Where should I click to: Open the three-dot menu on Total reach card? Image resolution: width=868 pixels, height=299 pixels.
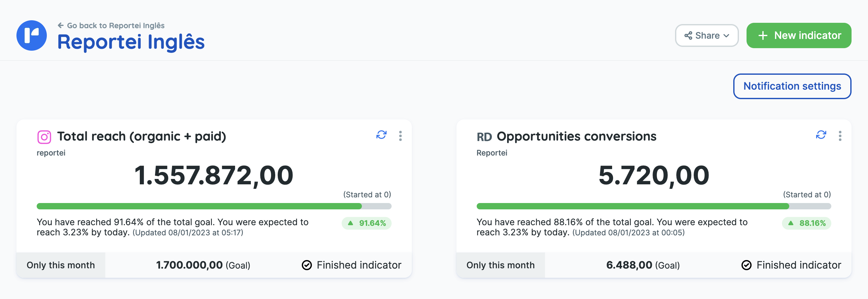click(x=401, y=136)
